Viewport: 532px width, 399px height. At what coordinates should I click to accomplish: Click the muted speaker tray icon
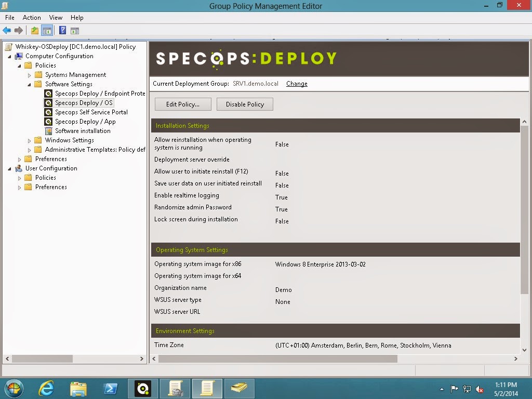tap(480, 389)
